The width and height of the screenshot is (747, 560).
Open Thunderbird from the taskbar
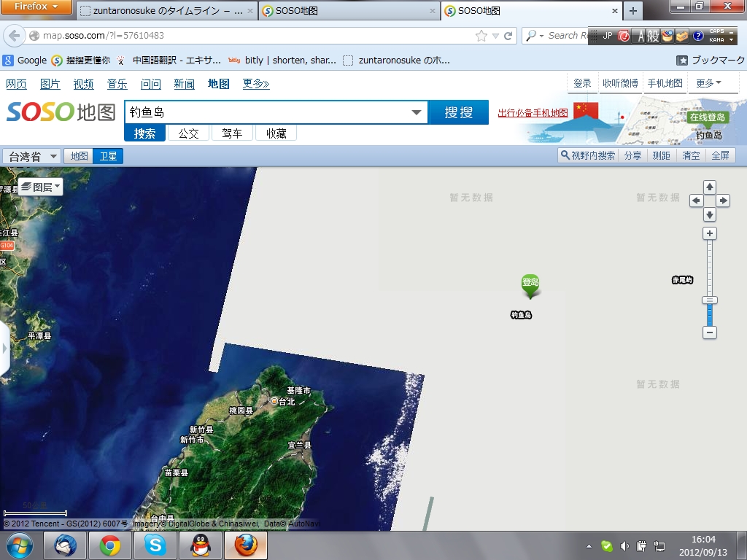65,545
